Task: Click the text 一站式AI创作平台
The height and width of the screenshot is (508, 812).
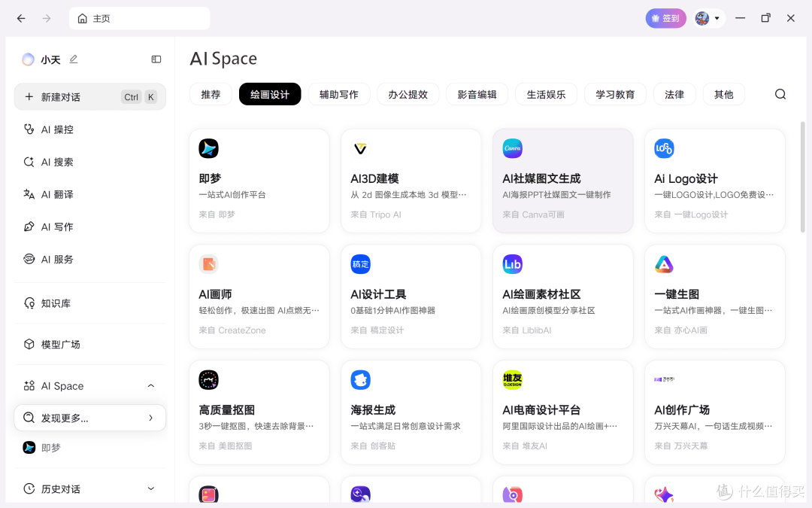Action: 232,195
